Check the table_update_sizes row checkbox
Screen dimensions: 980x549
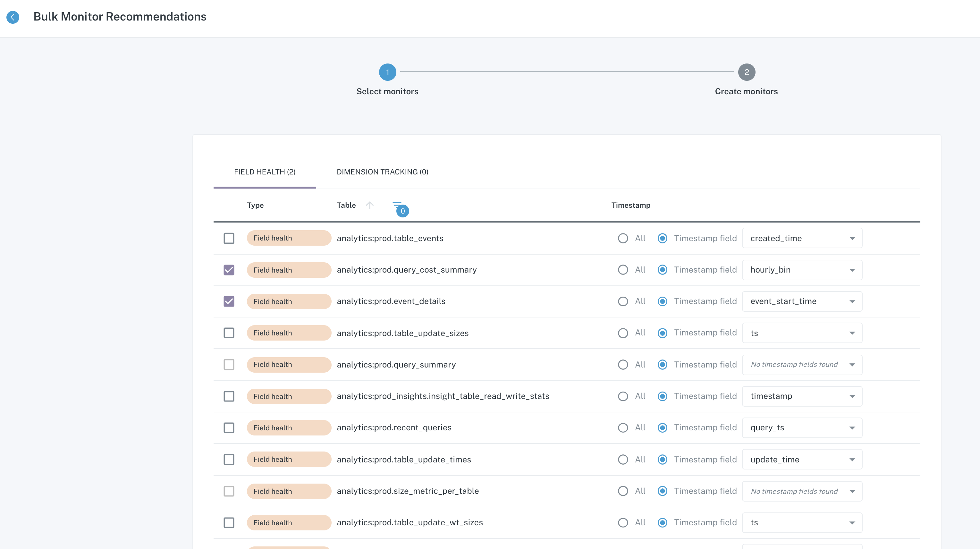click(229, 333)
